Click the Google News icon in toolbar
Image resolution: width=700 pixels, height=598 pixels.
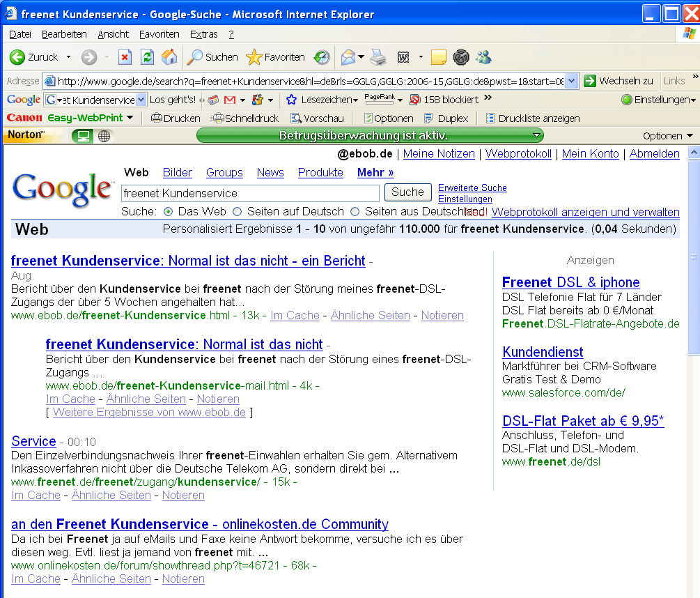(213, 100)
